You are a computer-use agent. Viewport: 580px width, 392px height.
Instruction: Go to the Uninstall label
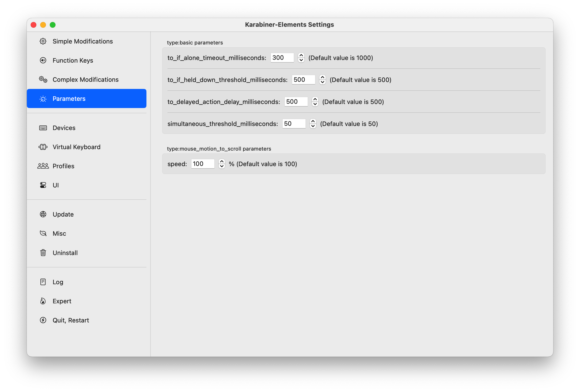tap(65, 253)
